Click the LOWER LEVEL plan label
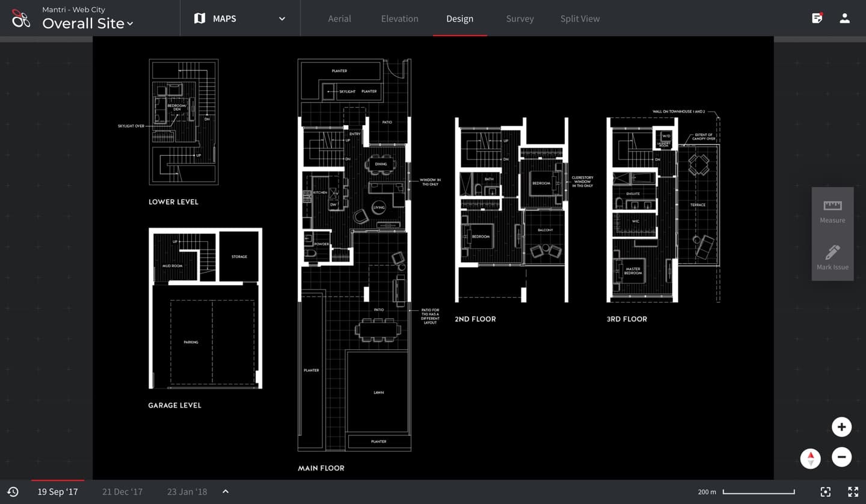 coord(173,202)
